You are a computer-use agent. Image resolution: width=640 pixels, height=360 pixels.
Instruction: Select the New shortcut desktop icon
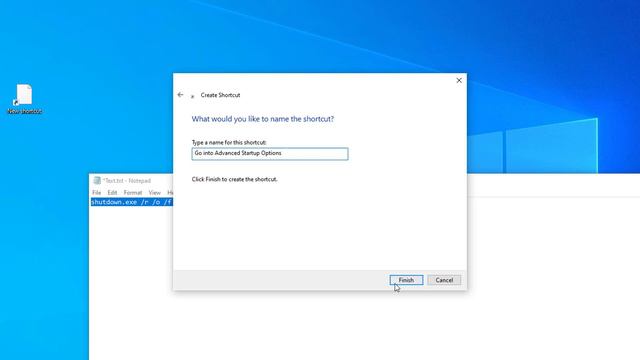tap(24, 99)
